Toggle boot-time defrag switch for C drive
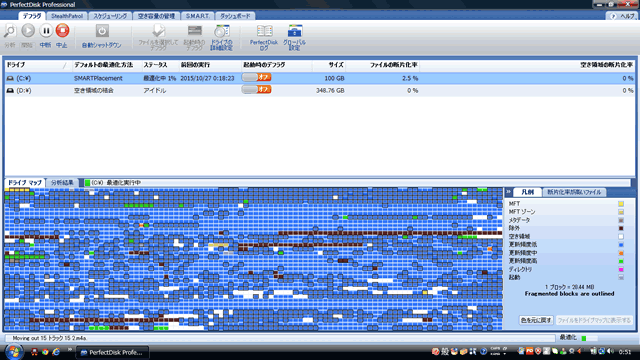640x360 pixels. 256,78
